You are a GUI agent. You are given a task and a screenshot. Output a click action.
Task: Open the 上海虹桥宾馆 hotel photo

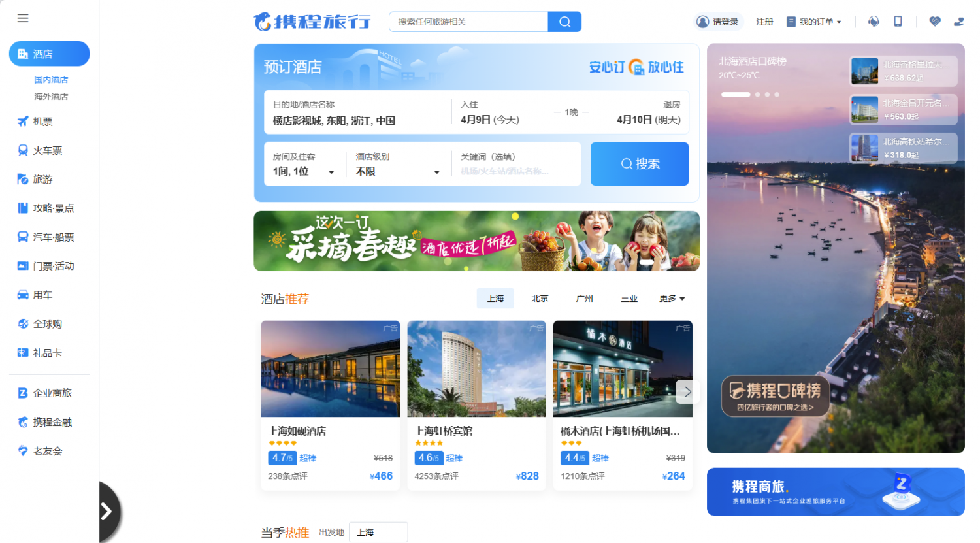(476, 369)
